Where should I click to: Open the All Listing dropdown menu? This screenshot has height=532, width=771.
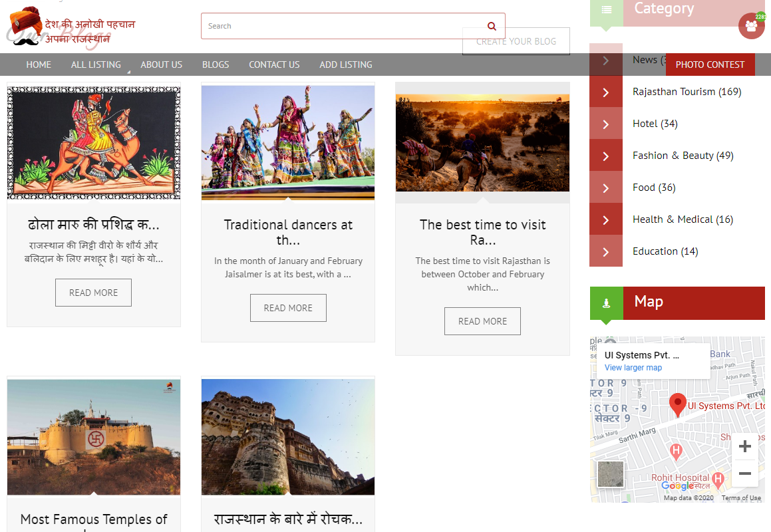click(96, 65)
